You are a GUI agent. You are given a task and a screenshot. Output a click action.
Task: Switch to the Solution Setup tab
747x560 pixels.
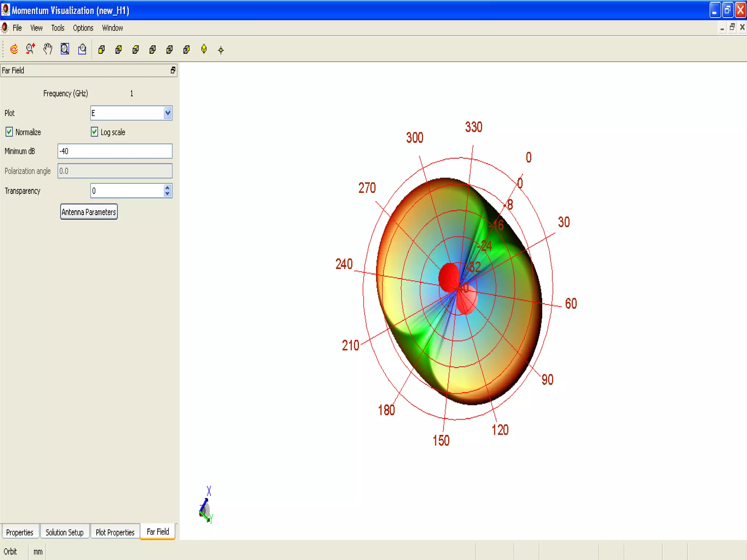click(x=65, y=532)
